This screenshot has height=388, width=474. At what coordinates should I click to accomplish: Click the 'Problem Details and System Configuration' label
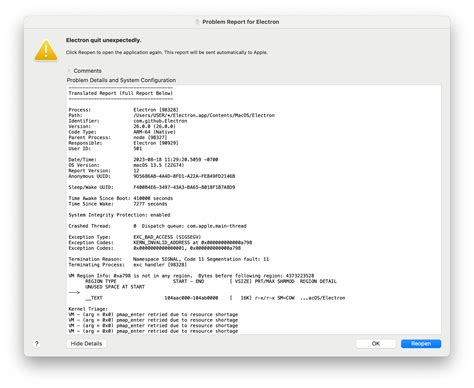click(x=121, y=80)
